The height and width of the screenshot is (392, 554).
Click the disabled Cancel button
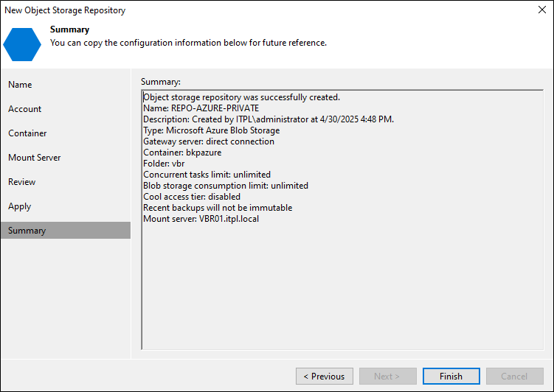point(515,376)
